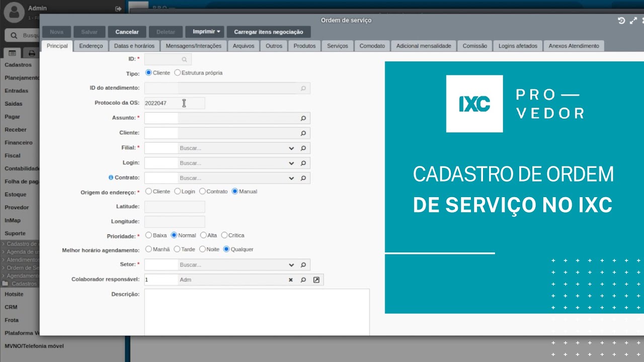The height and width of the screenshot is (362, 644).
Task: Open the sidebar menu list icon tab
Action: click(x=12, y=53)
